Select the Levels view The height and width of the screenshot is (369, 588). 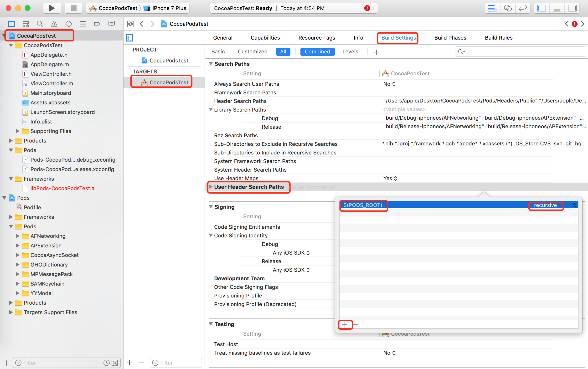(350, 51)
